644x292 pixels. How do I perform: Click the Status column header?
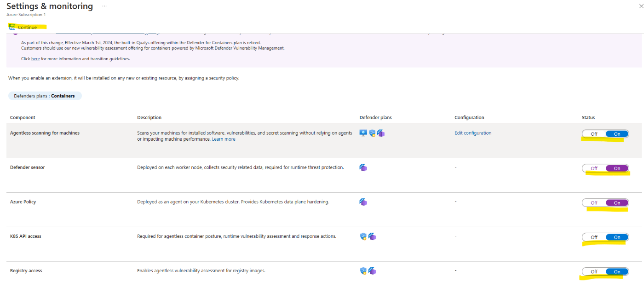click(x=588, y=117)
